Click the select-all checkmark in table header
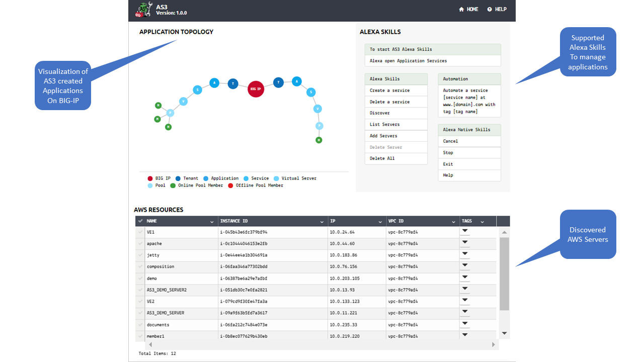This screenshot has height=362, width=644. pos(140,221)
